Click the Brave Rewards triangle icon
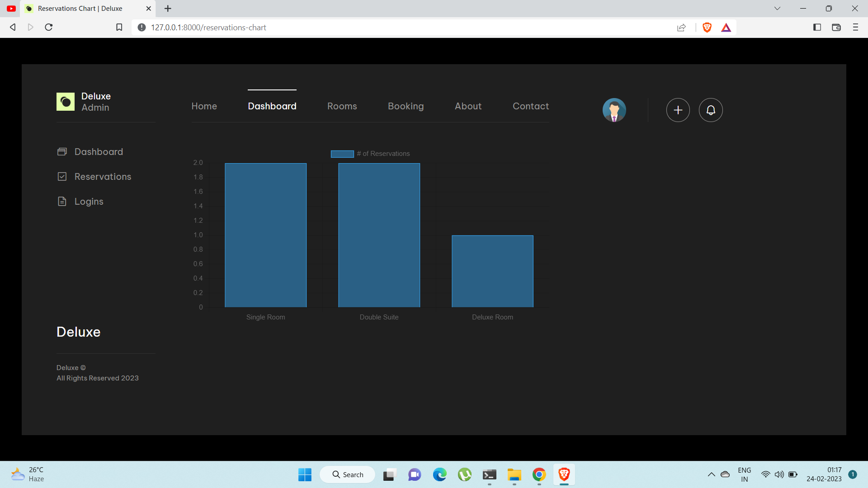This screenshot has width=868, height=488. click(x=726, y=27)
